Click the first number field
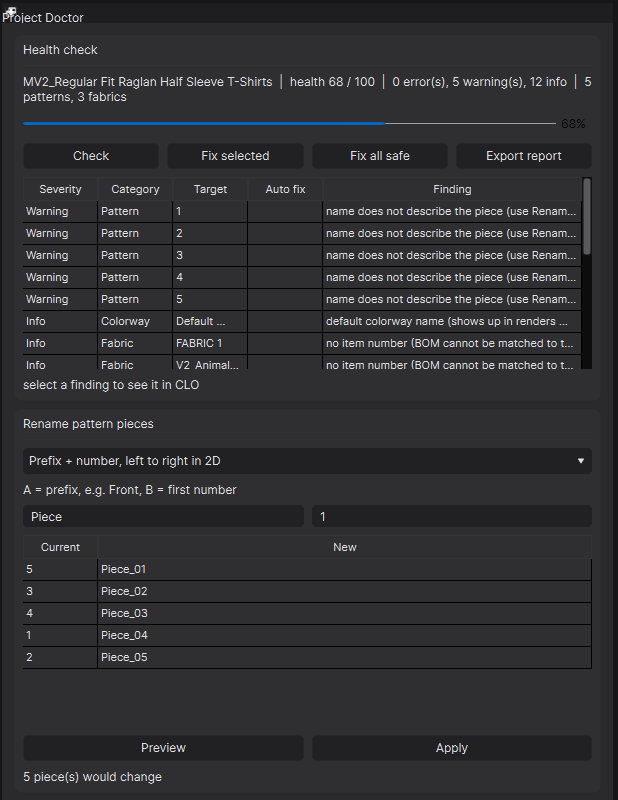This screenshot has width=618, height=800. 452,516
